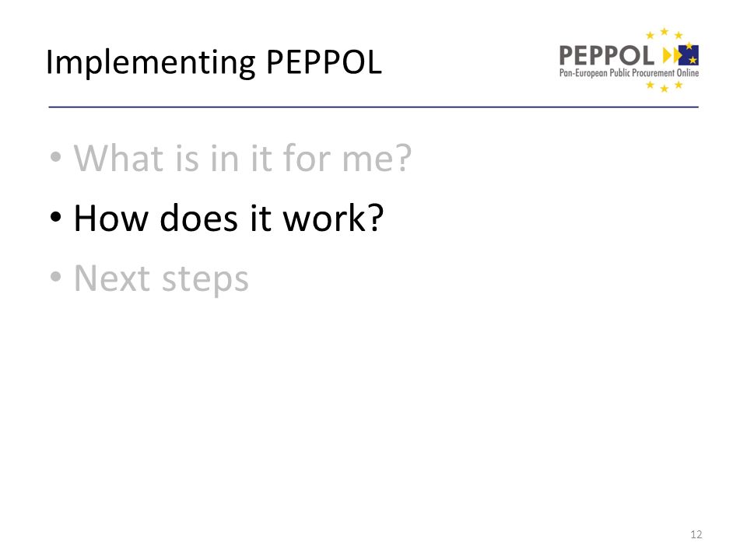Image resolution: width=747 pixels, height=560 pixels.
Task: Click the Pan-European Public Procurement Online tagline
Action: click(629, 73)
